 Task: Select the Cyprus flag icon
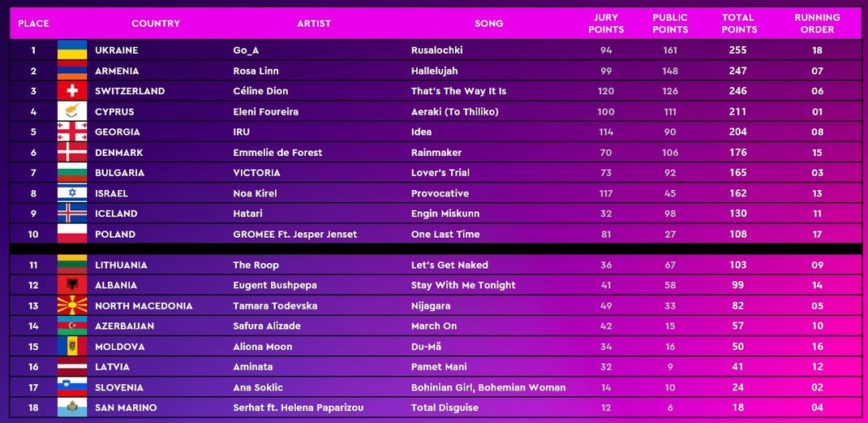point(72,111)
